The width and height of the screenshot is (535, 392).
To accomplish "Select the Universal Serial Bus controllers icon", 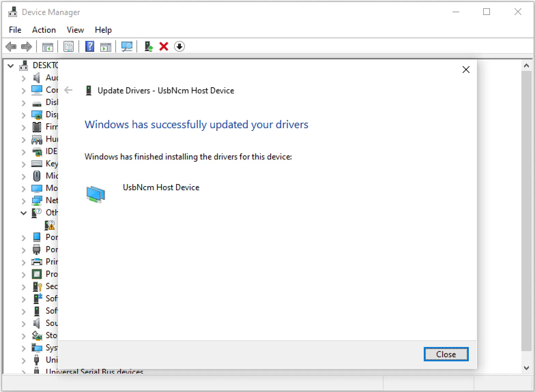I will coord(37,360).
